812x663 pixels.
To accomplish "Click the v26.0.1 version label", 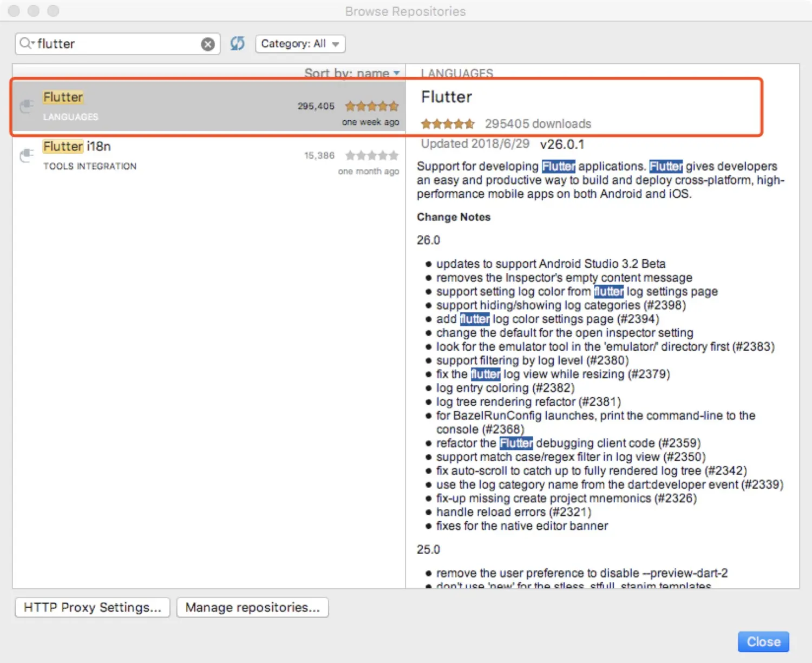I will (562, 145).
